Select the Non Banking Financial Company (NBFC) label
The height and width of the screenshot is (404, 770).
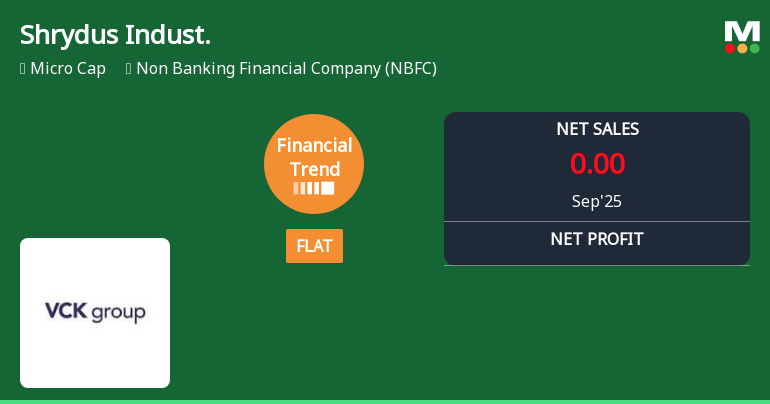286,69
